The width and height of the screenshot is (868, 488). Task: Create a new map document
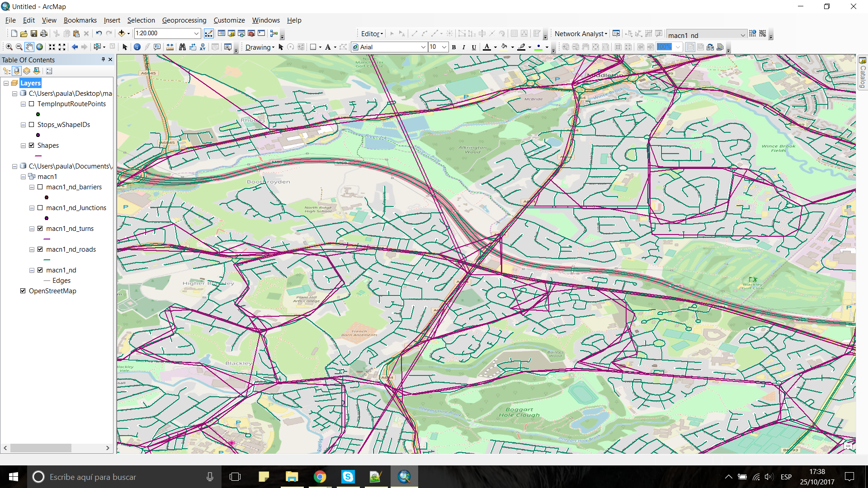coord(14,33)
